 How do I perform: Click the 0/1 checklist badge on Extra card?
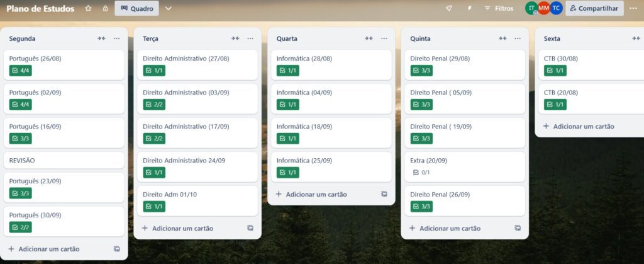[x=421, y=173]
